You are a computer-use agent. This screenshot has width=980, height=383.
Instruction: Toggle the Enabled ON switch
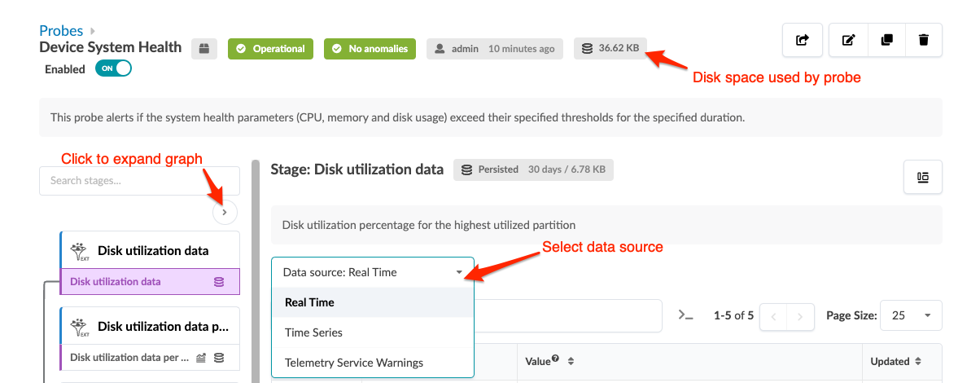113,69
